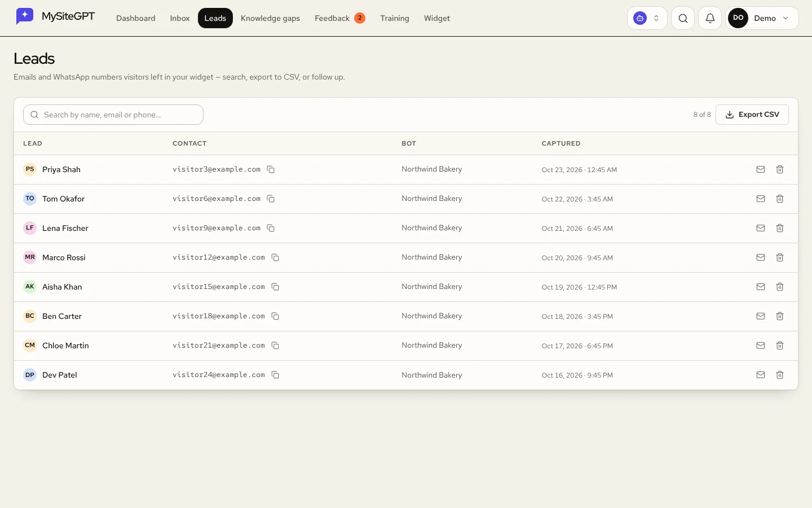Copy Lena Fischer's contact email
The image size is (812, 508).
(x=271, y=228)
